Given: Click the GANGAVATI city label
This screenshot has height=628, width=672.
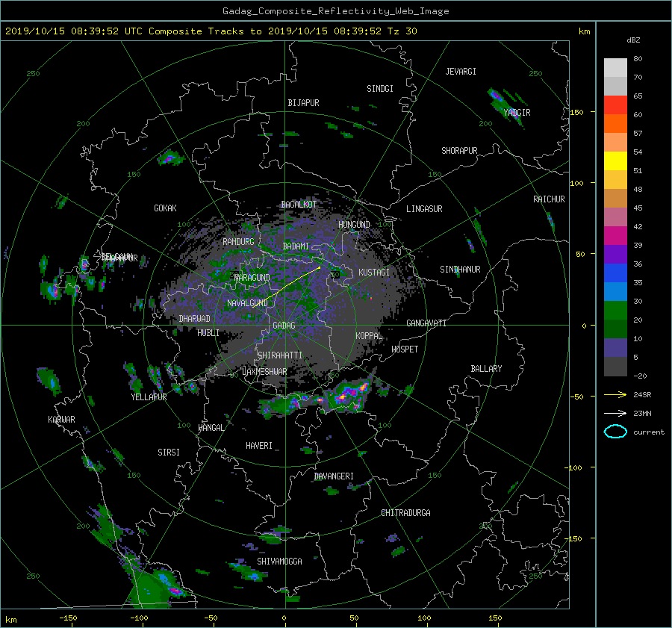Looking at the screenshot, I should (426, 323).
